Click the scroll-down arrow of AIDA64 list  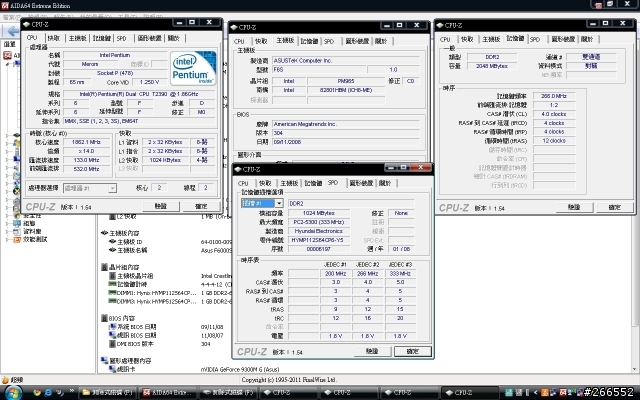point(635,369)
